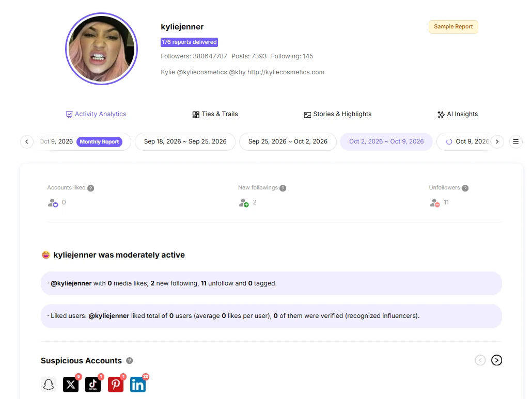The width and height of the screenshot is (532, 399).
Task: Select the Oct 2 ~ Oct 9, 2026 report
Action: click(x=386, y=142)
